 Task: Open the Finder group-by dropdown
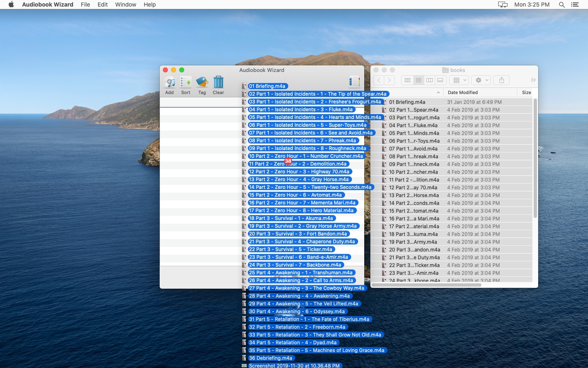(459, 80)
